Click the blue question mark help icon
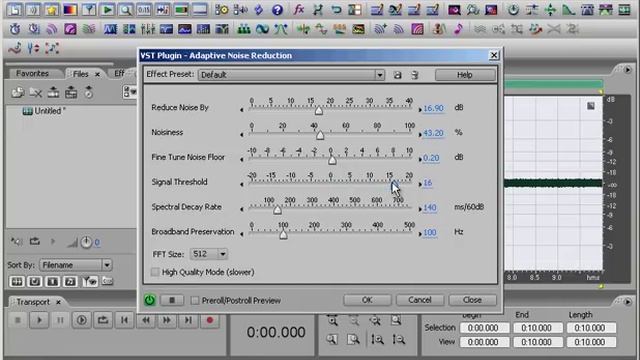 277,10
